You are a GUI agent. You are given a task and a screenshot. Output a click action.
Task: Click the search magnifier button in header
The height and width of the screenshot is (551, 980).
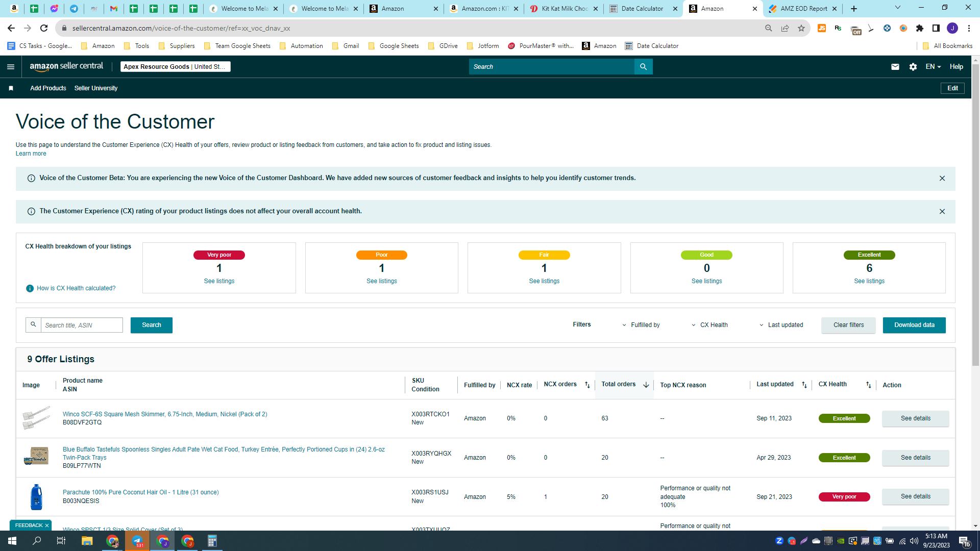coord(643,67)
